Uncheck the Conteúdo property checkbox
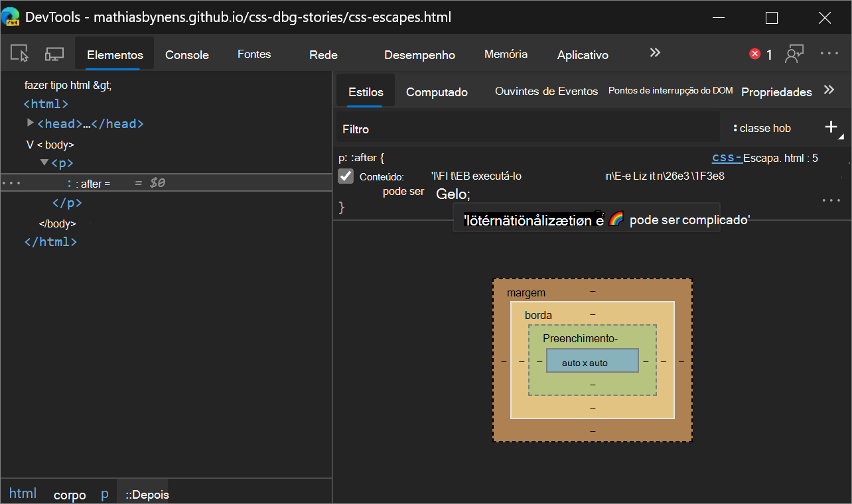 346,176
